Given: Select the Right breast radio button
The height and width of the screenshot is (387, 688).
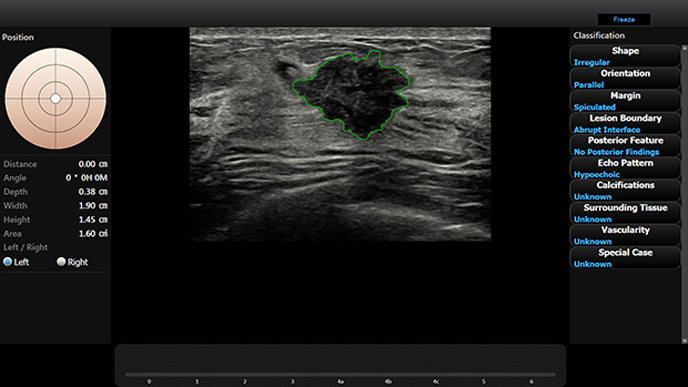Looking at the screenshot, I should click(x=61, y=262).
